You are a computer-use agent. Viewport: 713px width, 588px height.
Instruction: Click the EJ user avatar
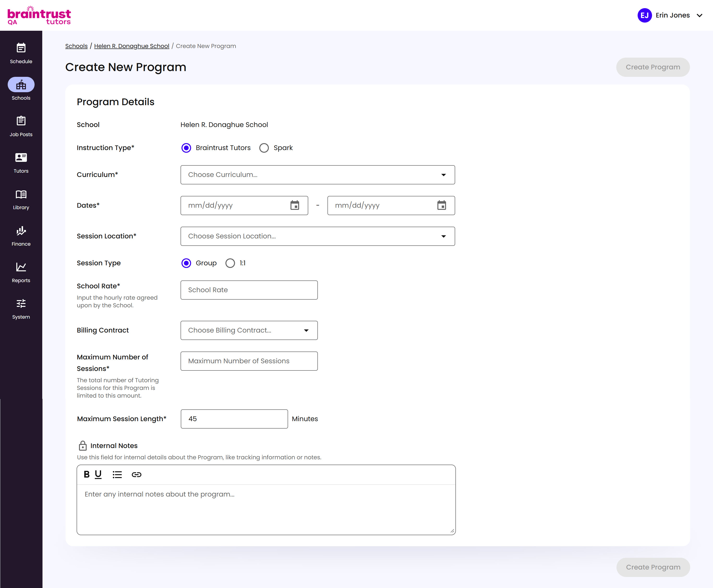tap(645, 15)
